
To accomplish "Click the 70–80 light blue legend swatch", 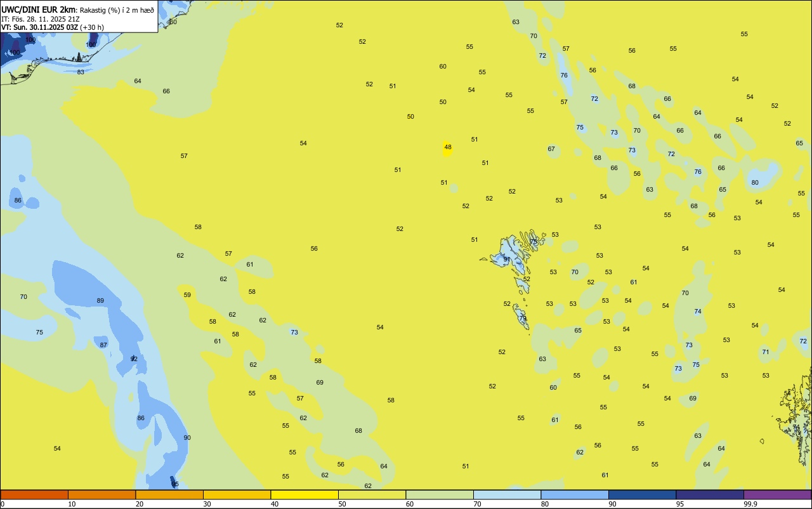I will [507, 494].
